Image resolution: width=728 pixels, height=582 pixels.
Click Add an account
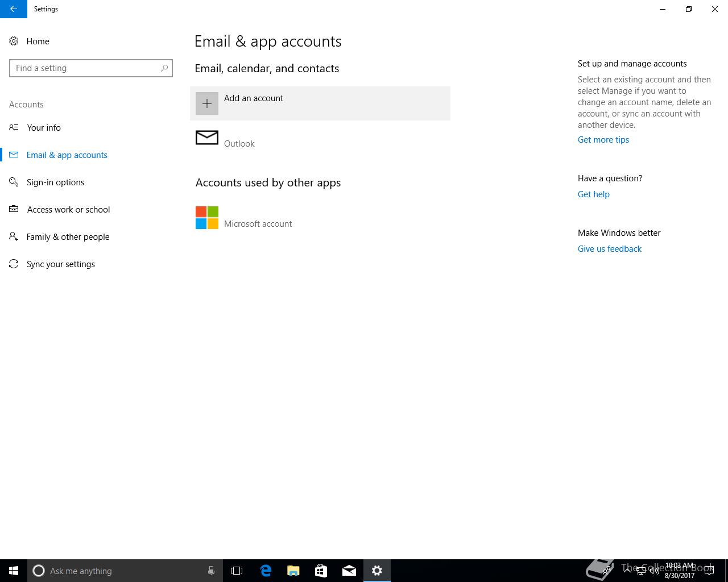(x=320, y=103)
